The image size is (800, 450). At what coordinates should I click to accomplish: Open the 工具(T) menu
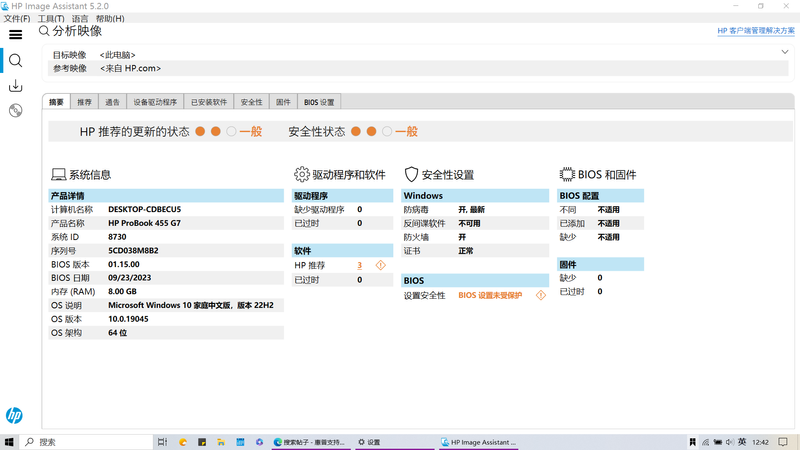(50, 19)
